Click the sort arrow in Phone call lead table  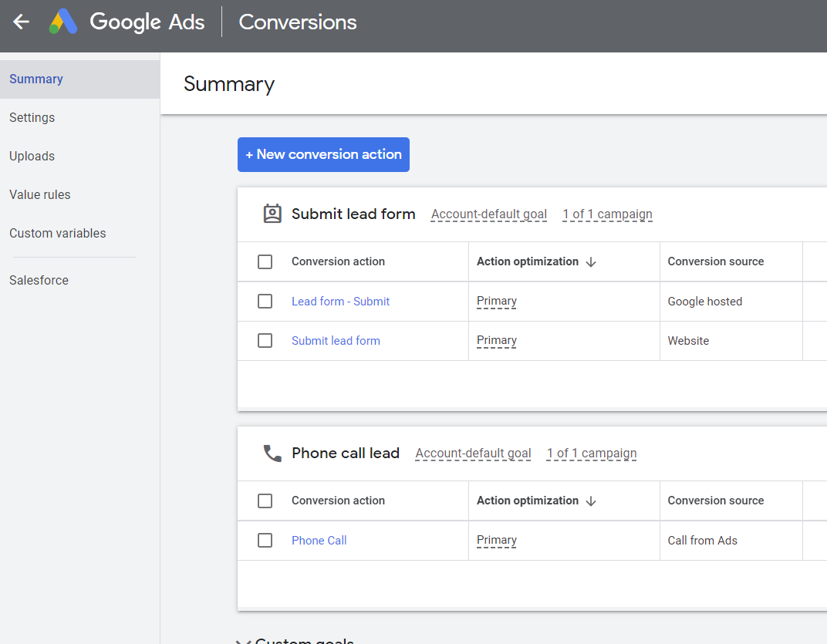[x=591, y=501]
